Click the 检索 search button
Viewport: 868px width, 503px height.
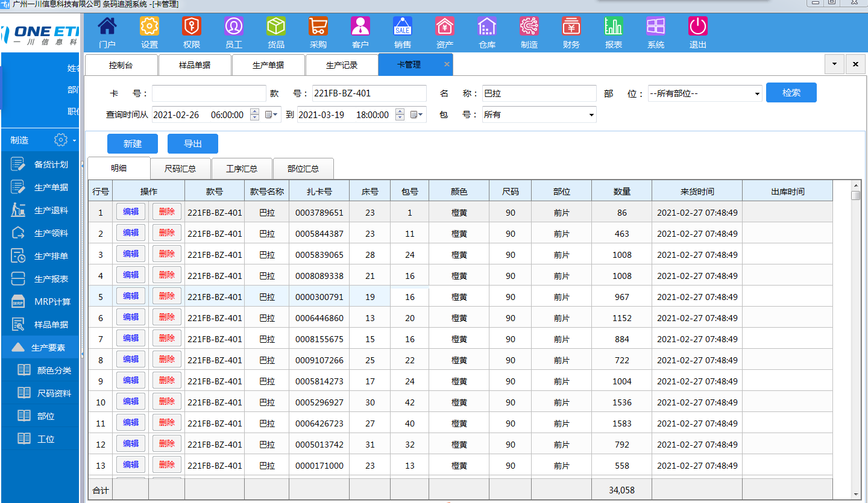click(791, 93)
